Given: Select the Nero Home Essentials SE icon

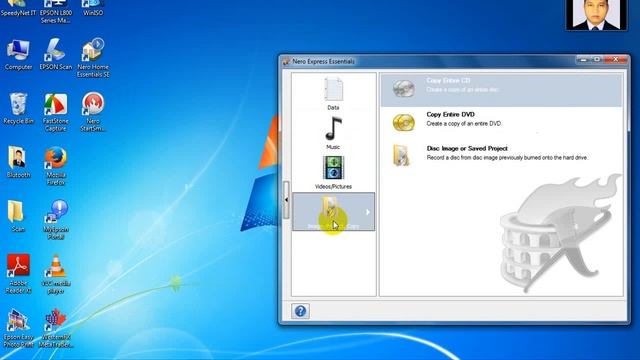Looking at the screenshot, I should [x=93, y=58].
